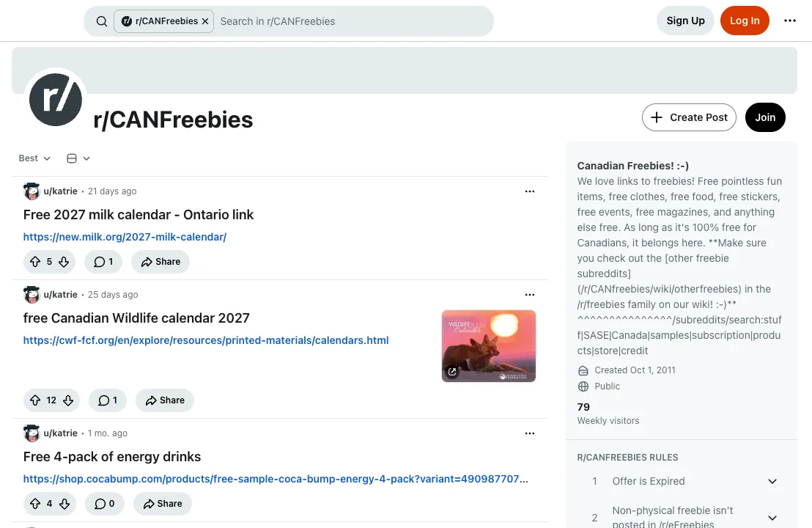The height and width of the screenshot is (528, 812).
Task: Click the r/CANFreebies community avatar
Action: click(56, 100)
